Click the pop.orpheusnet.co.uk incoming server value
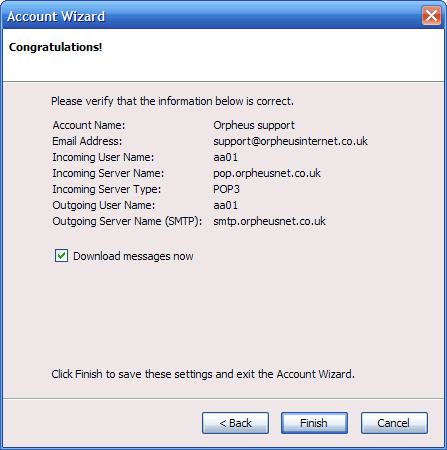 point(267,173)
